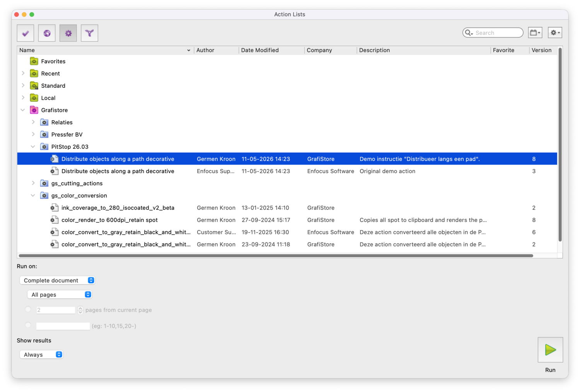Run the selected action list
This screenshot has height=392, width=580.
coord(550,350)
